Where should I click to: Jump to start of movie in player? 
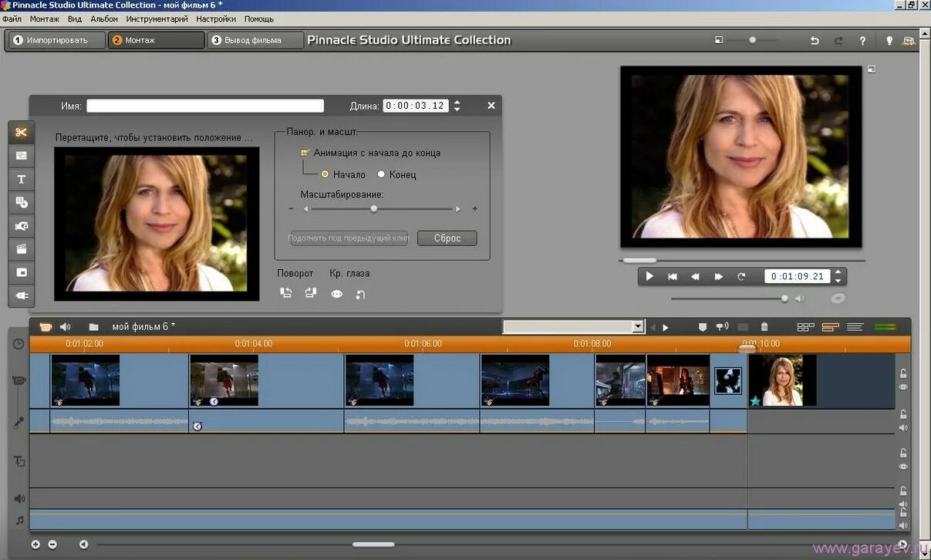click(673, 276)
